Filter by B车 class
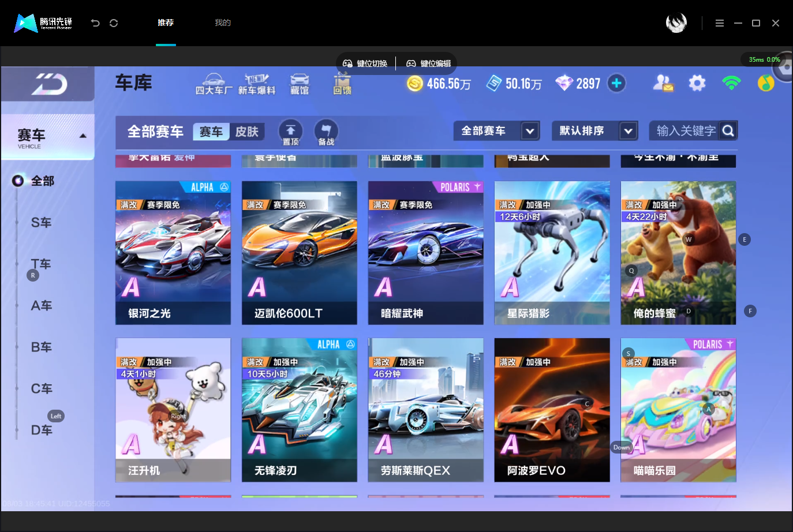 41,347
